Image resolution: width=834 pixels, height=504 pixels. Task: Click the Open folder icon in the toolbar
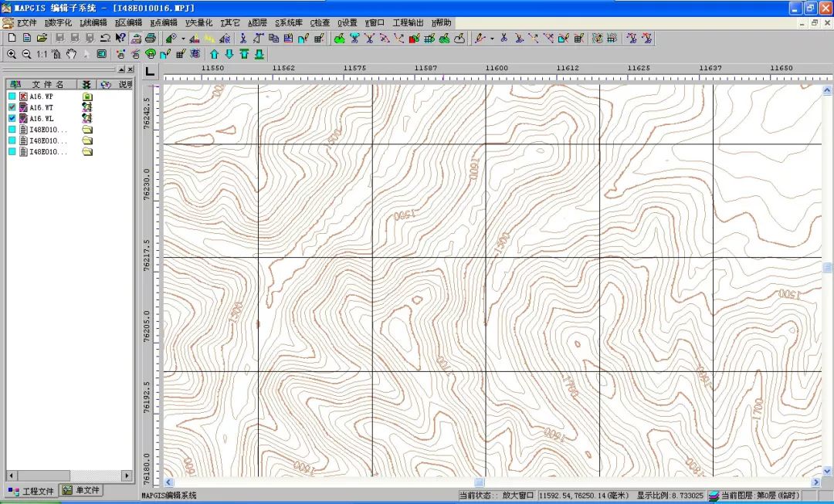click(42, 39)
